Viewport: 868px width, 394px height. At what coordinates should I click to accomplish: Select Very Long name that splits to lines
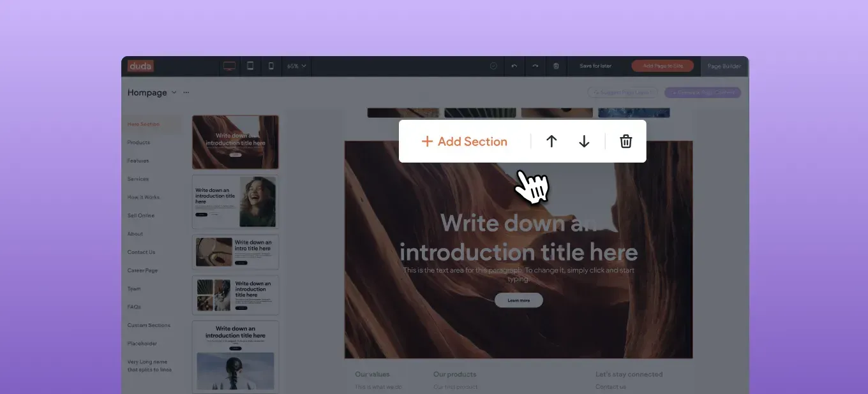tap(149, 366)
